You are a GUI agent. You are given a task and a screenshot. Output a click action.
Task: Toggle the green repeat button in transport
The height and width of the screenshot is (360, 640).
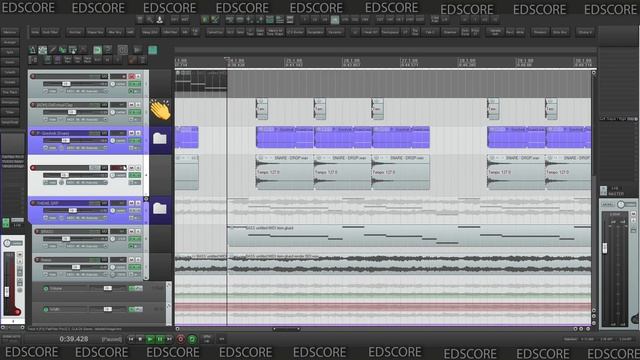[x=192, y=339]
